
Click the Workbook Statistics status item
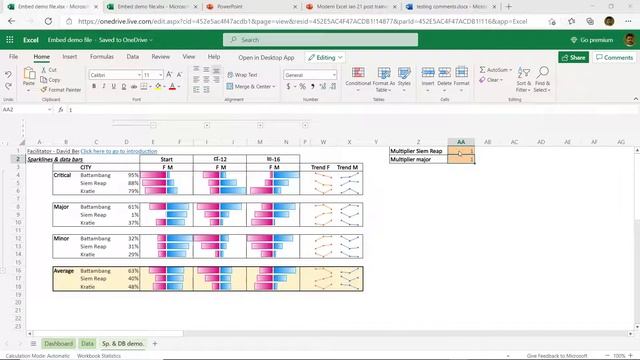pos(99,356)
